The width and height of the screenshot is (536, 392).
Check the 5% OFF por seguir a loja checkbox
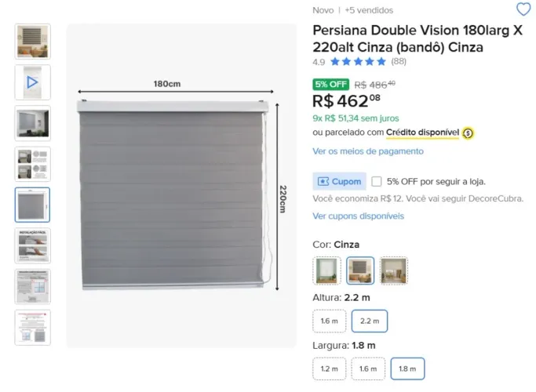(x=377, y=181)
